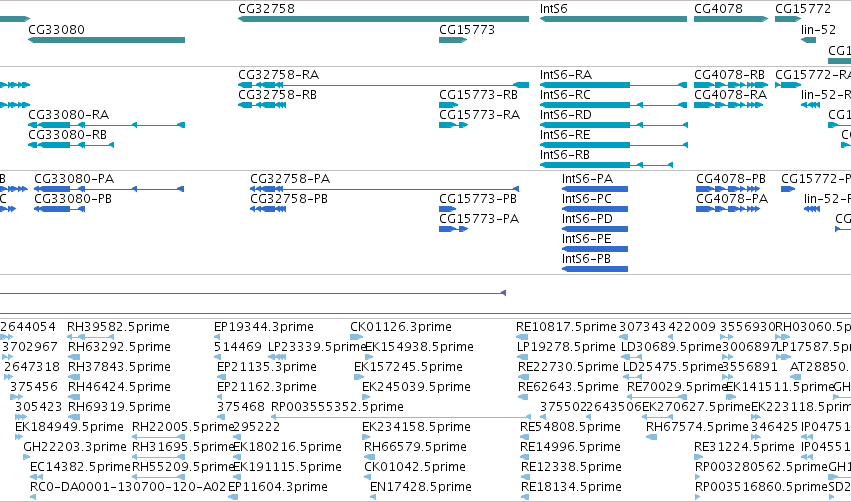This screenshot has width=851, height=502.
Task: Click EST EN17428.5prime
Action: pos(421,487)
